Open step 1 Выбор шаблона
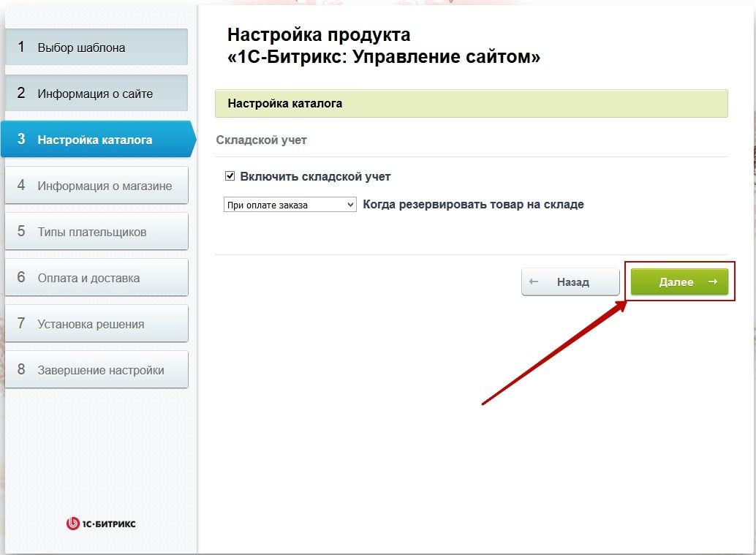This screenshot has width=756, height=555. click(97, 47)
